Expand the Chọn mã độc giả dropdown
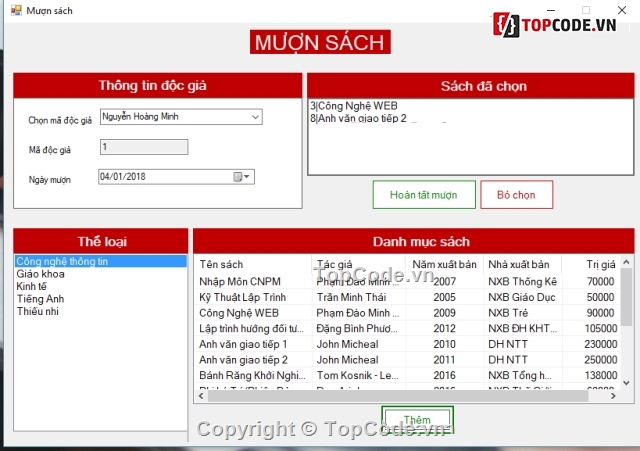 255,117
